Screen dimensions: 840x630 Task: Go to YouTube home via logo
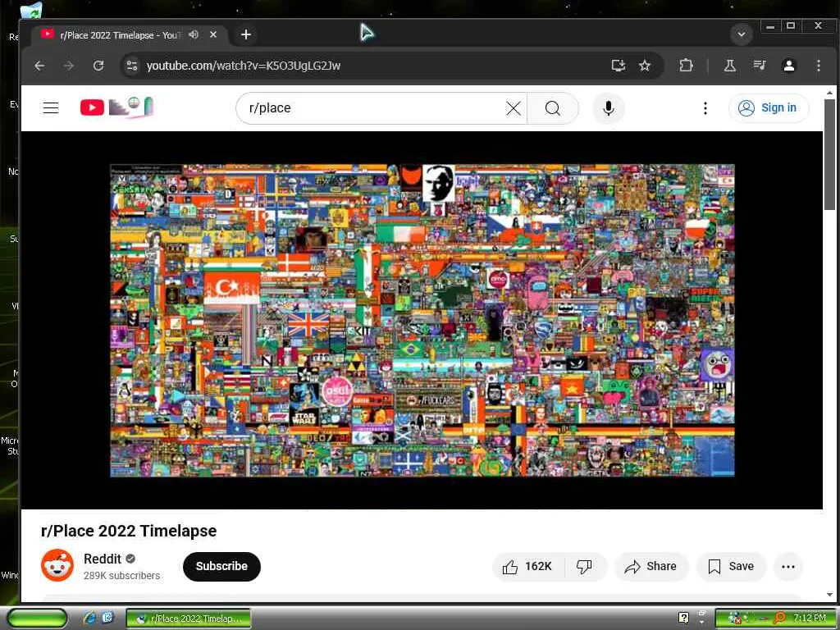tap(116, 107)
